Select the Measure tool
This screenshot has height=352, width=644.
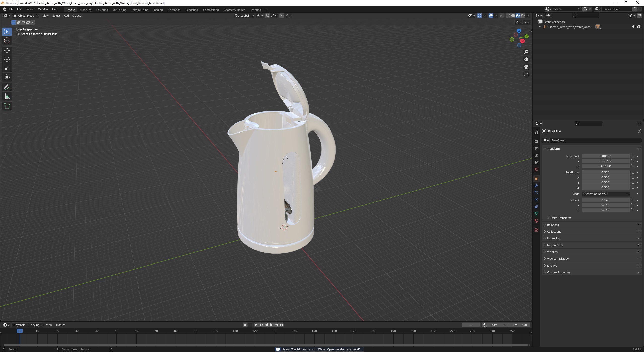click(7, 96)
